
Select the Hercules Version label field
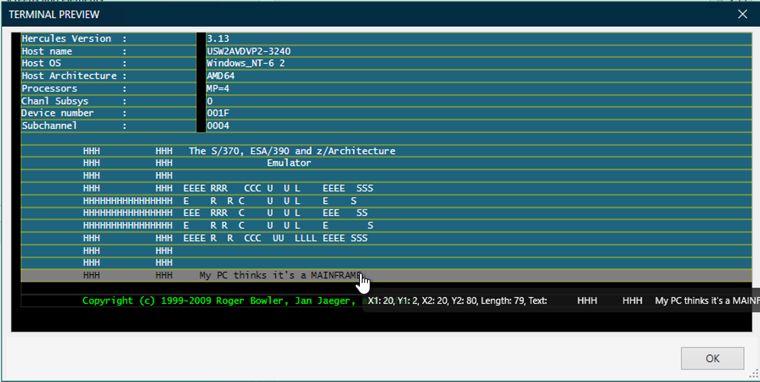pos(109,39)
